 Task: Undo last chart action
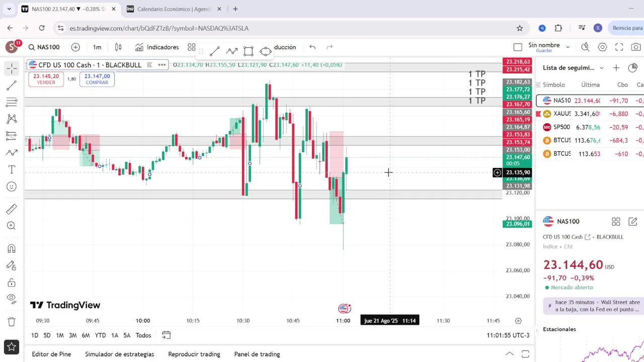(312, 47)
